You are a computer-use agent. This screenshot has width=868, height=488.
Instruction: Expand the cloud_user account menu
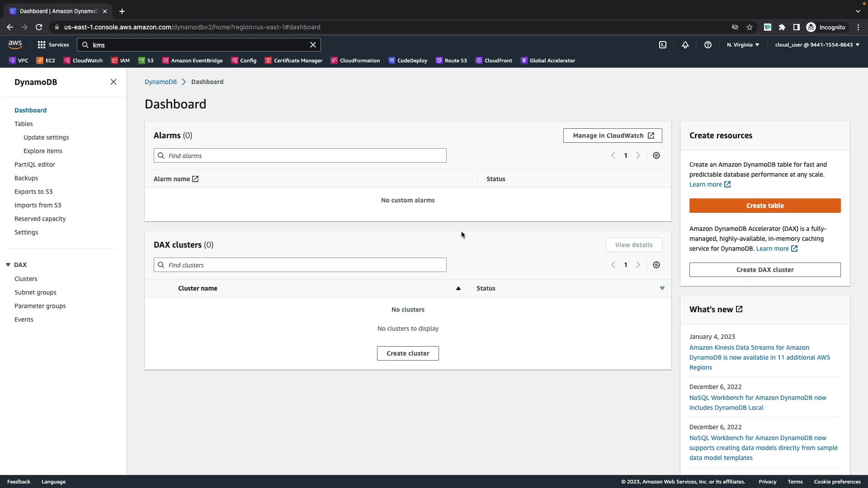817,45
